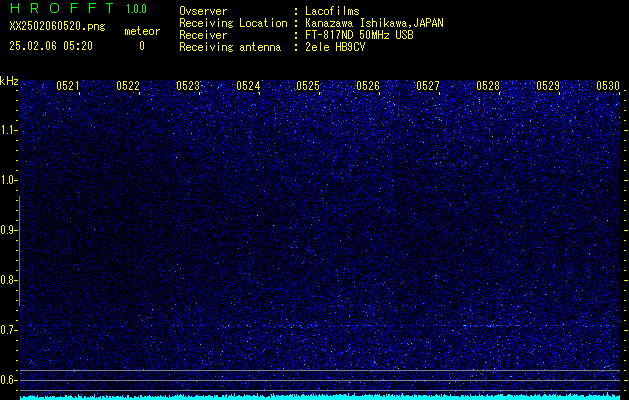Click time marker 0527
The width and height of the screenshot is (629, 400).
click(x=428, y=86)
